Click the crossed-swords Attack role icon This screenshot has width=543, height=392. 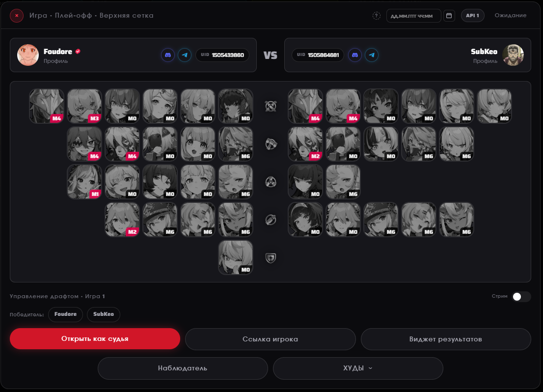271,106
